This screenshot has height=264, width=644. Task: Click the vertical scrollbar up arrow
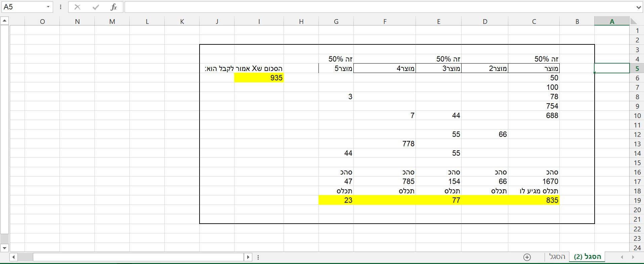(4, 21)
